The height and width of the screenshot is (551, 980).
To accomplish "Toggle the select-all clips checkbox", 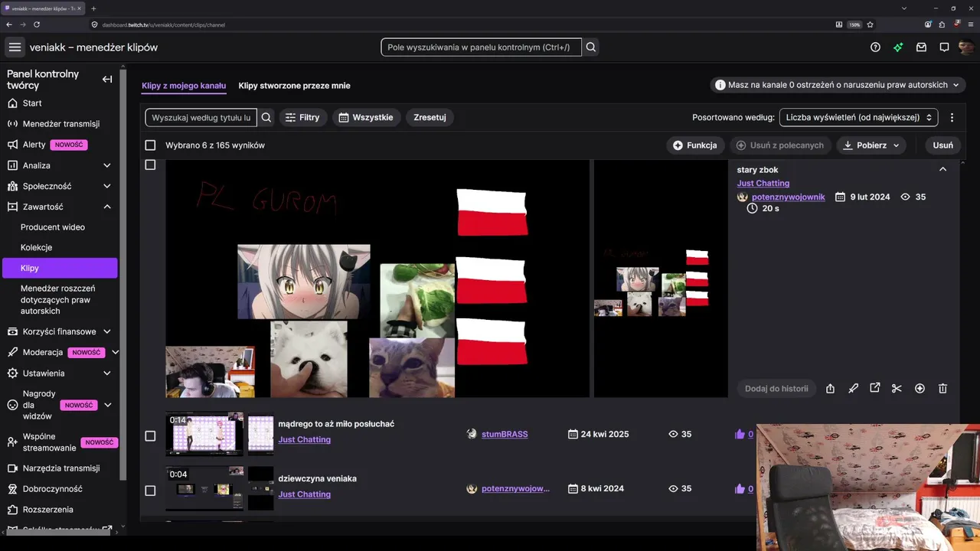I will click(x=150, y=145).
